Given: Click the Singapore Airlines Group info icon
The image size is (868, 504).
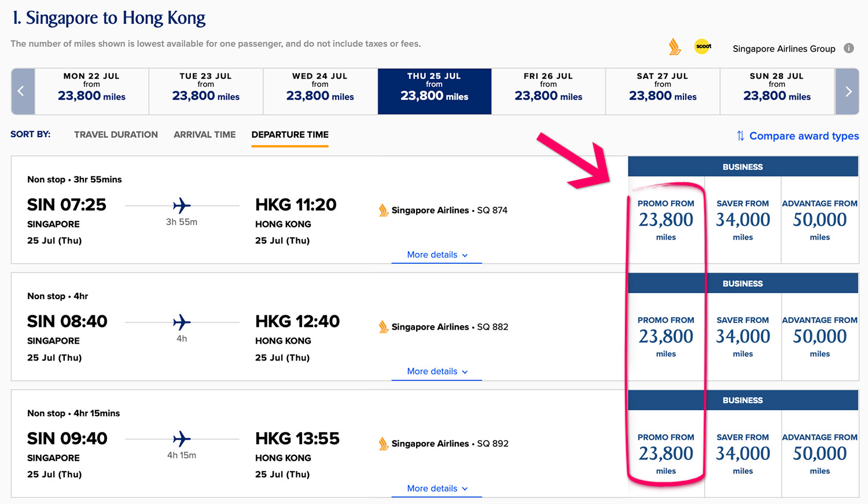Looking at the screenshot, I should (848, 49).
